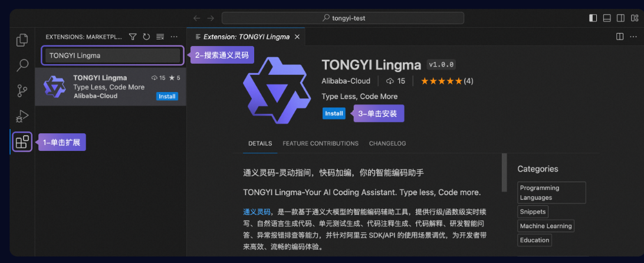Select the Programming Languages category
The height and width of the screenshot is (263, 644).
click(551, 193)
